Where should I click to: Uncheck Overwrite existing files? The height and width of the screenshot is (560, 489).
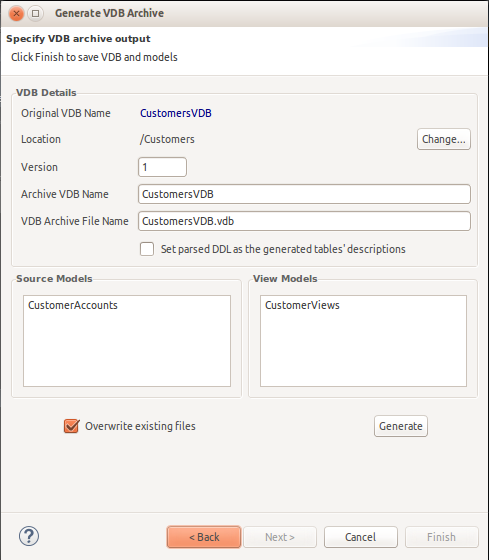(71, 426)
